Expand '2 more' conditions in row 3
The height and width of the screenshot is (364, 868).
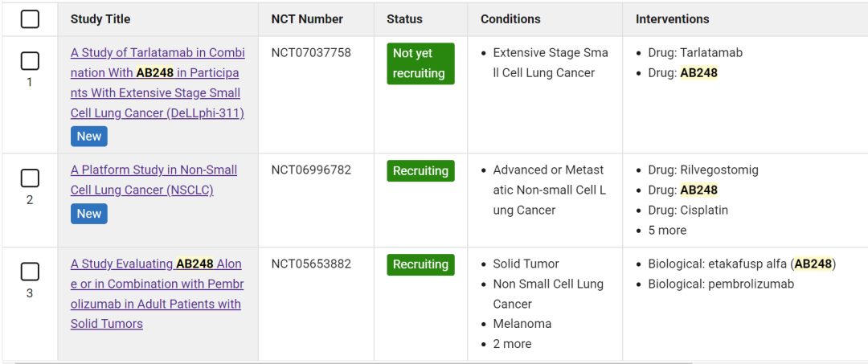click(512, 344)
